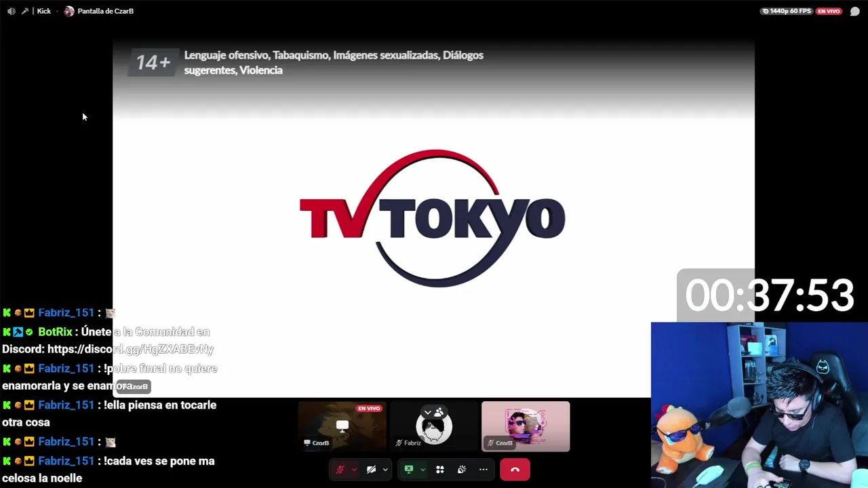Unmute the red crossed microphone button

(x=340, y=469)
